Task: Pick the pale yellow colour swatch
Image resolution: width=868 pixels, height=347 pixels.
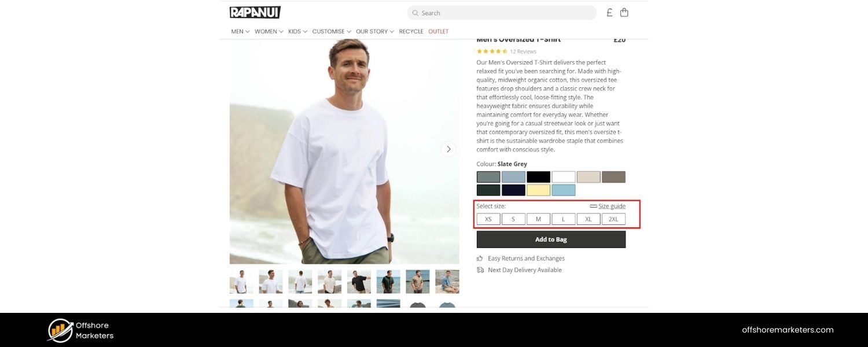Action: (x=538, y=190)
